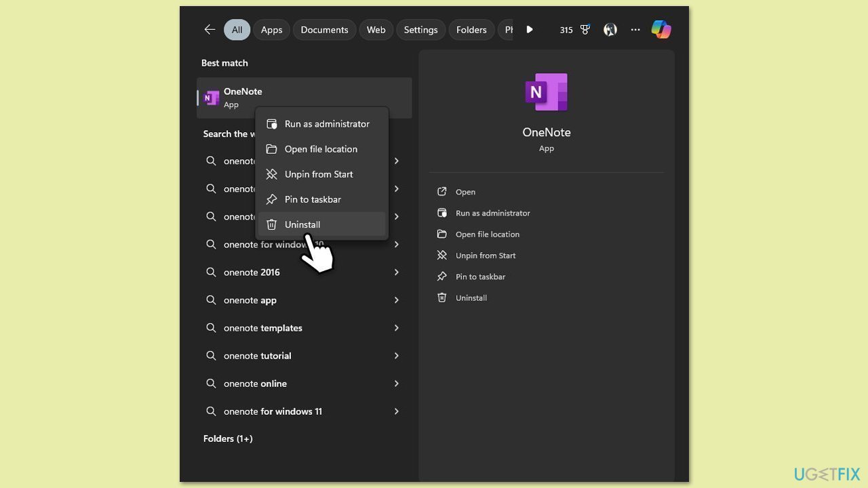The height and width of the screenshot is (488, 868).
Task: Expand onenote for windows 11 chevron
Action: click(397, 411)
